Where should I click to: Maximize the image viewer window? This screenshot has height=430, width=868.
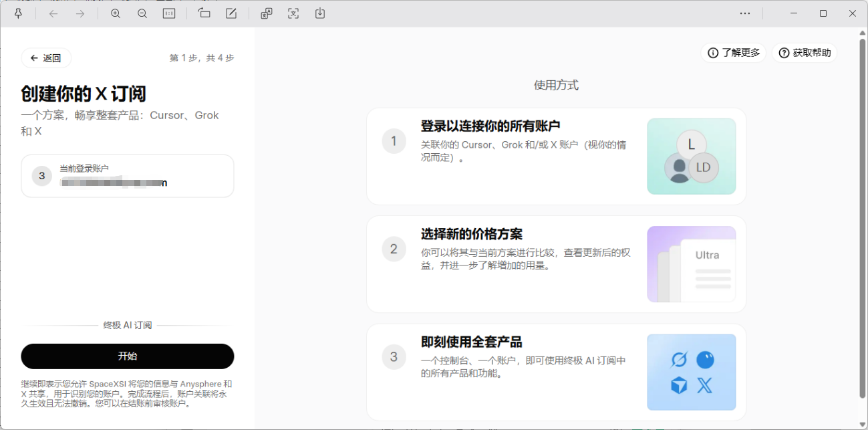tap(823, 13)
